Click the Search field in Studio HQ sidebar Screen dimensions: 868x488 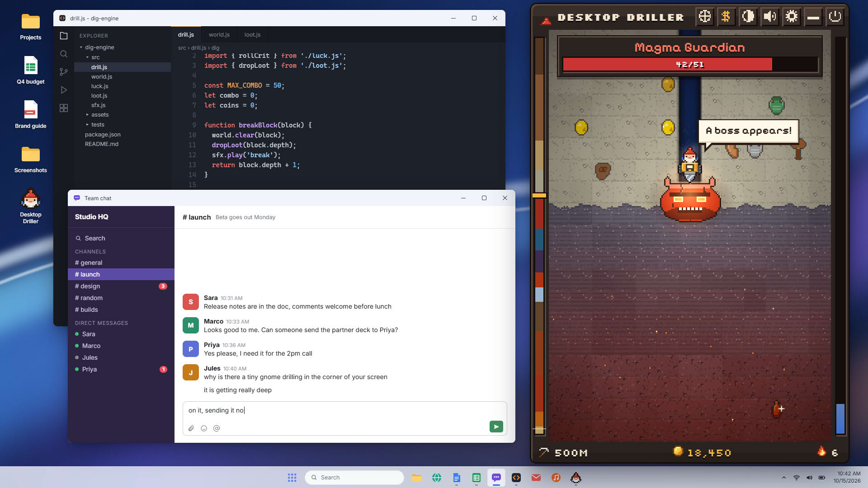(121, 238)
